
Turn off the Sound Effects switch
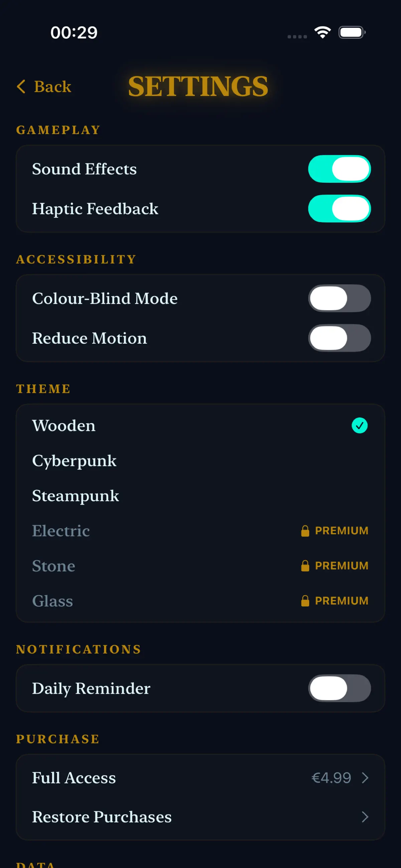coord(340,169)
